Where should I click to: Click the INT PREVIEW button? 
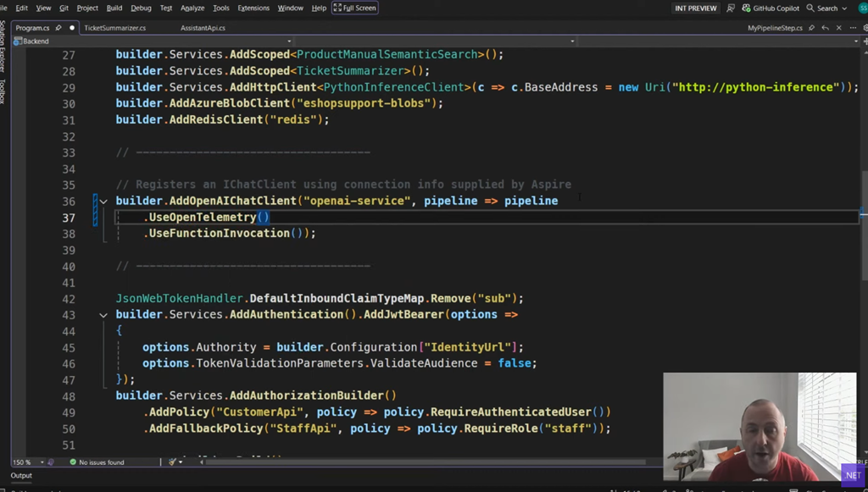click(x=695, y=8)
